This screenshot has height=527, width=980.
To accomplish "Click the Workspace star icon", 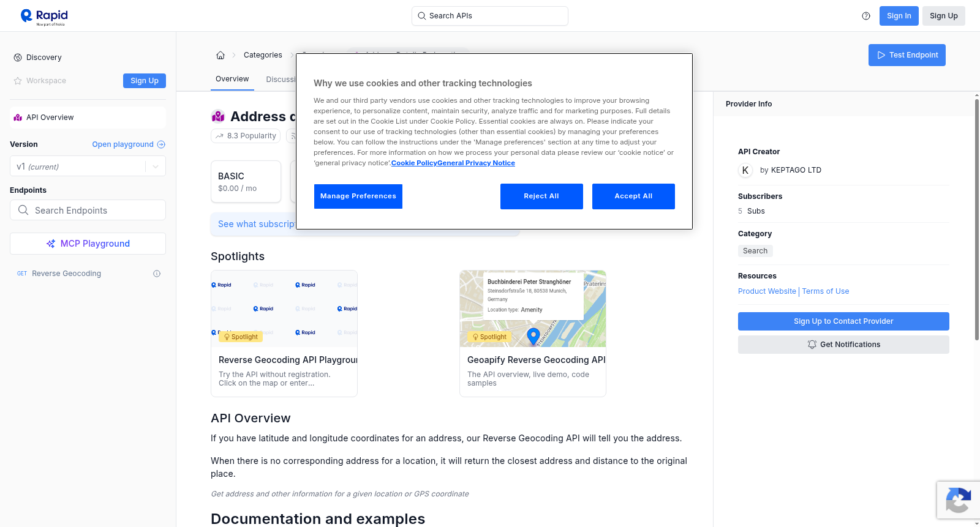I will [18, 81].
